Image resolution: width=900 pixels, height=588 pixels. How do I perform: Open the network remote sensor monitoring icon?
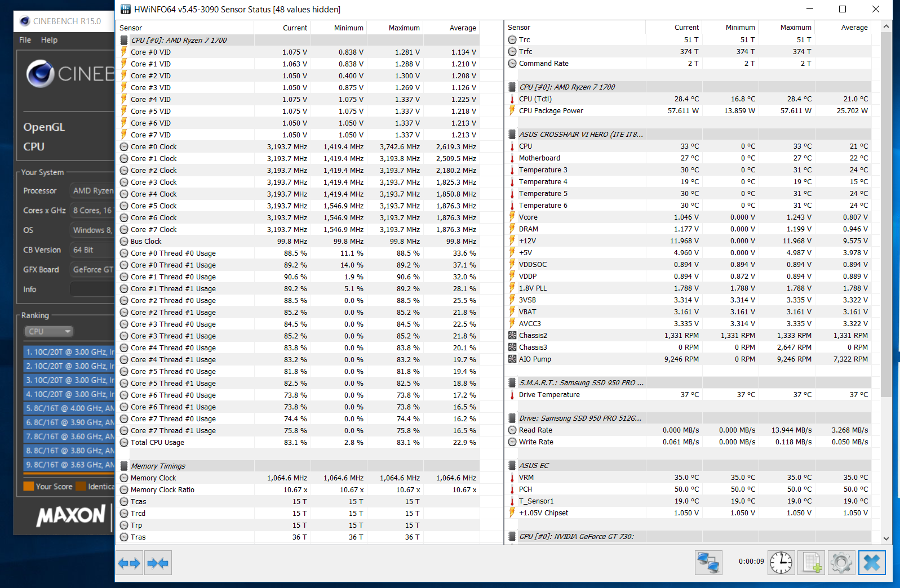click(708, 563)
